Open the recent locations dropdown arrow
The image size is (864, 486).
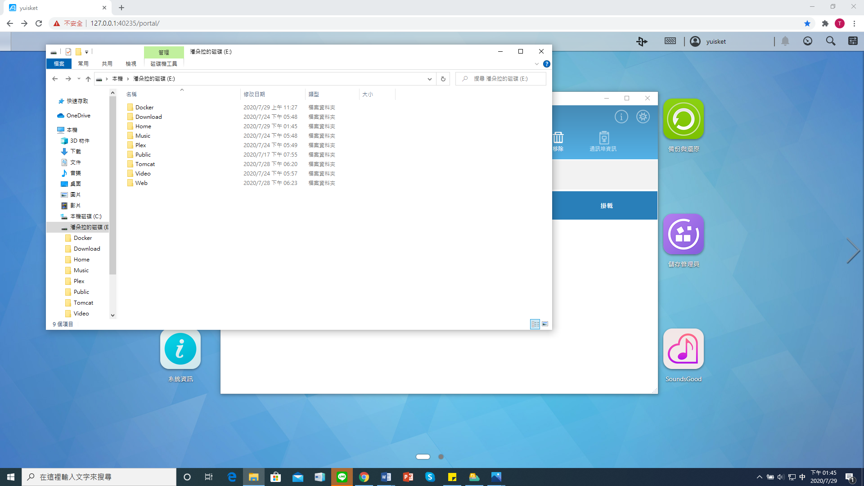(x=79, y=79)
